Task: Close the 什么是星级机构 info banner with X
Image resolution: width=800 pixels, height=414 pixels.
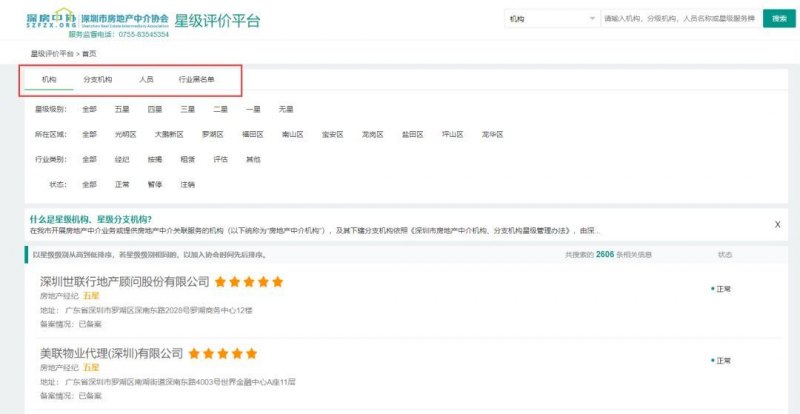Action: [777, 224]
